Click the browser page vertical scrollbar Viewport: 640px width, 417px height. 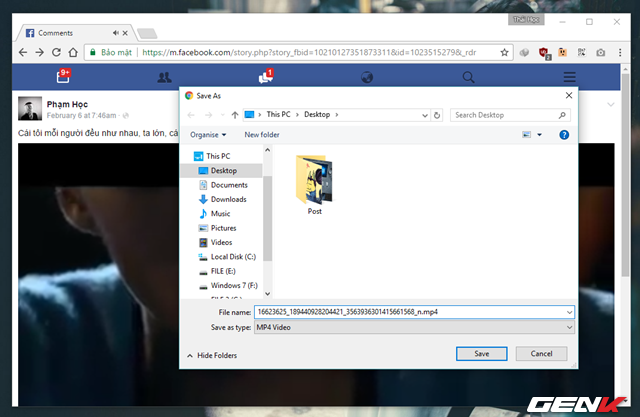point(625,175)
